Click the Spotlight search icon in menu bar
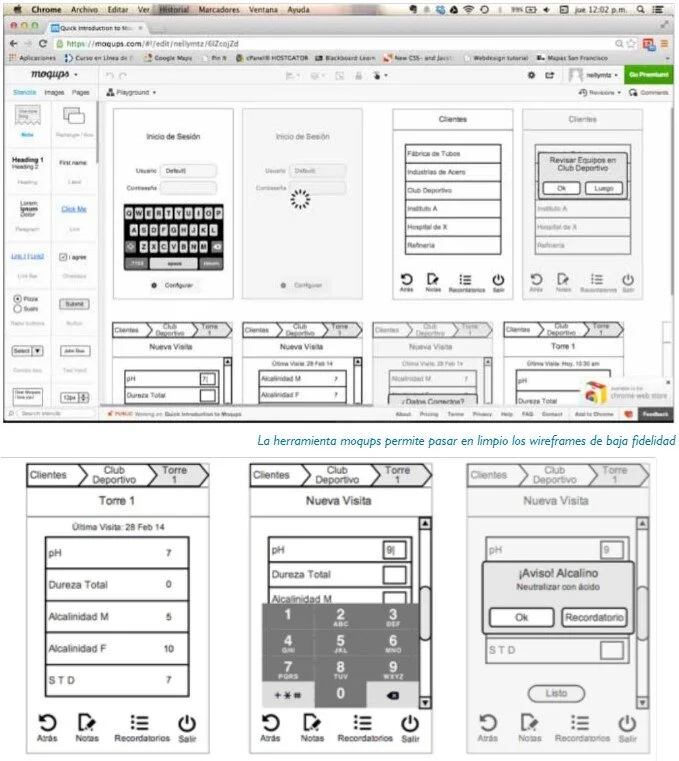The image size is (679, 761). pos(641,9)
